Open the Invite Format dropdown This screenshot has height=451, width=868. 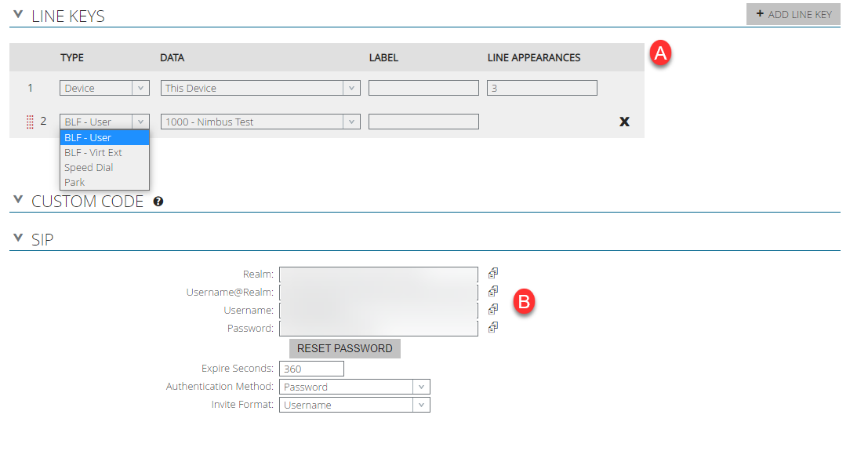coord(354,405)
